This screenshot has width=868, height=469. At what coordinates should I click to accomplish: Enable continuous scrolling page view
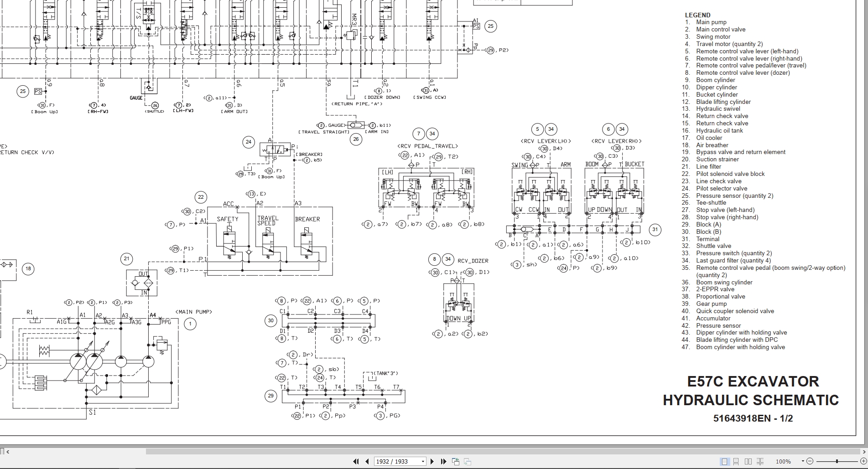736,462
